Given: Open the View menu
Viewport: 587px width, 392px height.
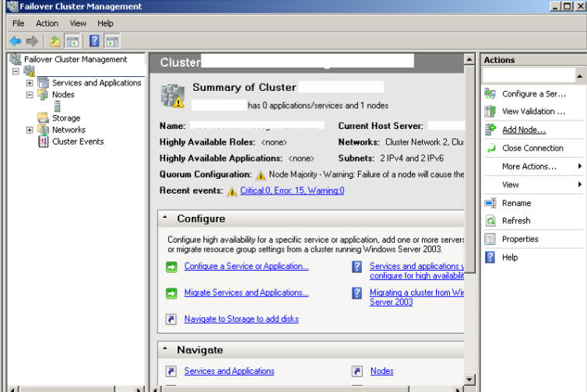Looking at the screenshot, I should click(78, 23).
